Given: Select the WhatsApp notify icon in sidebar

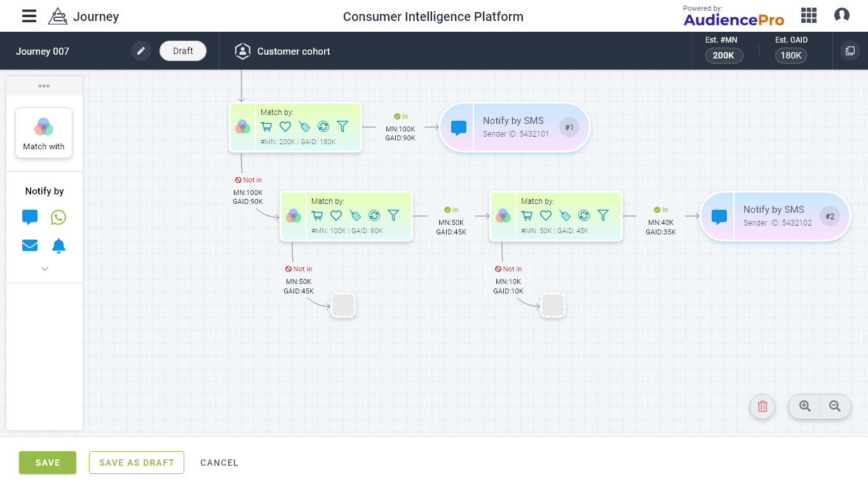Looking at the screenshot, I should (x=58, y=217).
